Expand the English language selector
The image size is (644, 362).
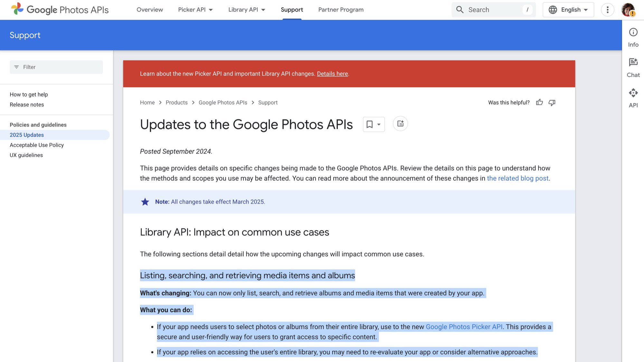pos(568,9)
